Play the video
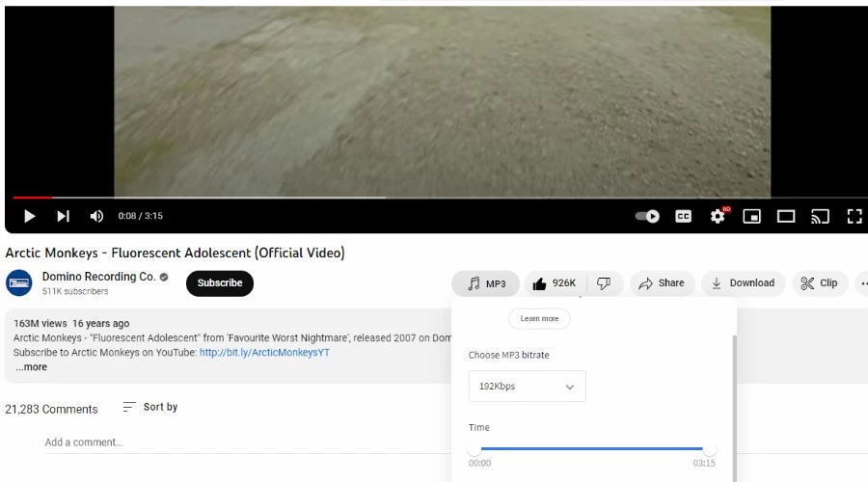 (x=29, y=216)
